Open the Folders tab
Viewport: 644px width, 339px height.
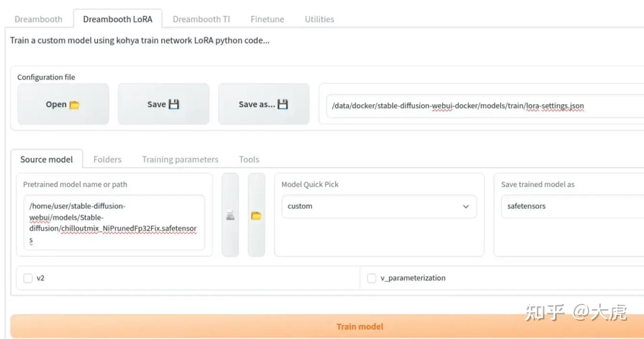tap(107, 159)
